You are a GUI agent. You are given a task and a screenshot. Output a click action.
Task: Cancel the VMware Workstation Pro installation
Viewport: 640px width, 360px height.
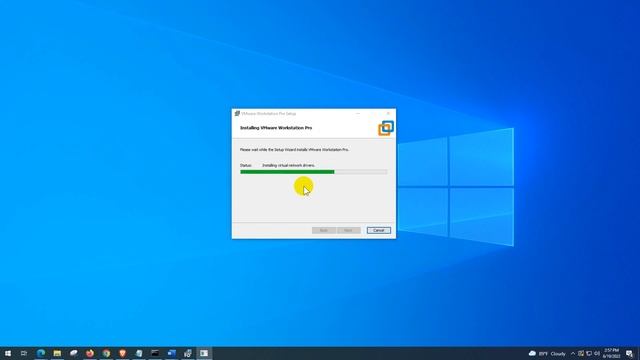click(x=378, y=230)
